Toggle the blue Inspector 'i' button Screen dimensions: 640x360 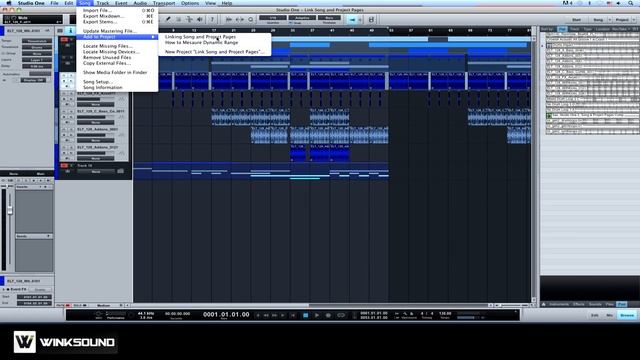[71, 31]
